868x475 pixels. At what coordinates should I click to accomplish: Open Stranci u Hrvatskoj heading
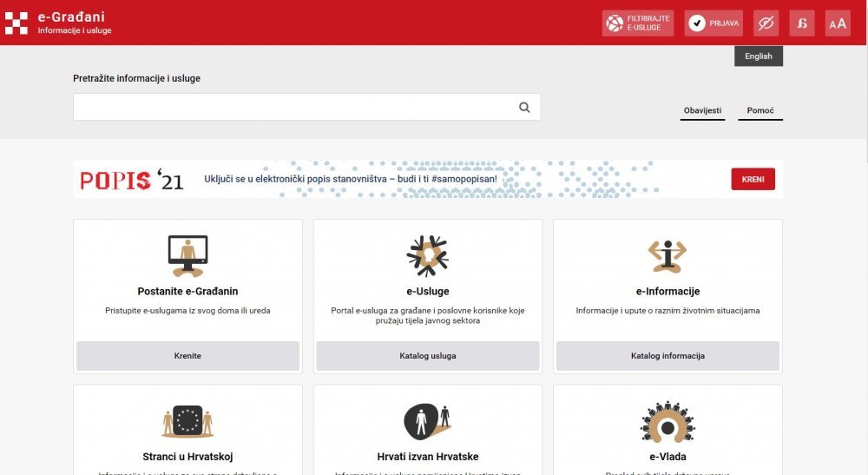(x=187, y=457)
